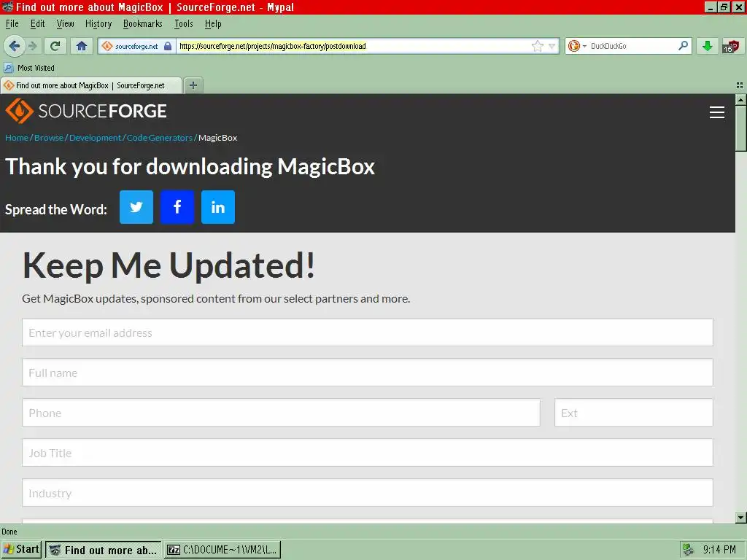The height and width of the screenshot is (560, 747).
Task: Go to the home page icon
Action: coord(82,46)
